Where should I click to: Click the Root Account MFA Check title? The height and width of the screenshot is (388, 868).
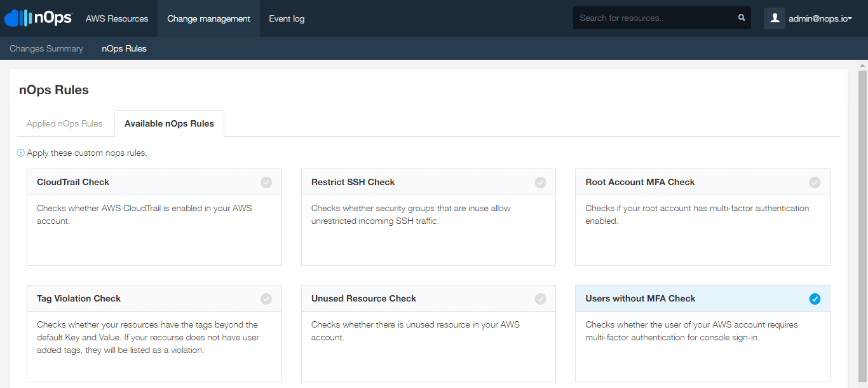pyautogui.click(x=640, y=182)
